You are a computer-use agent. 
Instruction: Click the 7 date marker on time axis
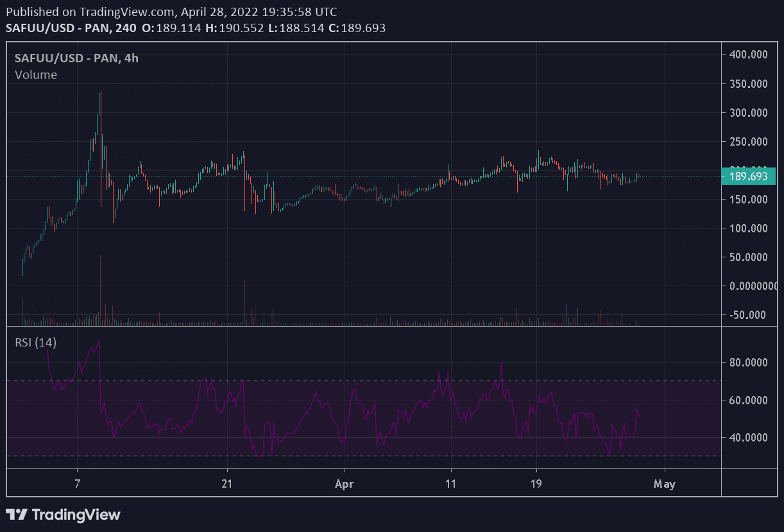click(77, 484)
